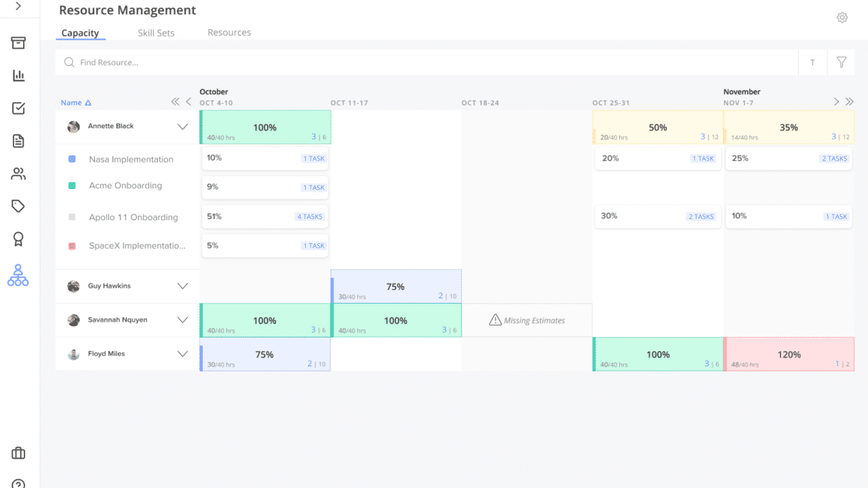This screenshot has height=488, width=868.
Task: Jump forward with the double-chevron navigation button
Action: [850, 102]
